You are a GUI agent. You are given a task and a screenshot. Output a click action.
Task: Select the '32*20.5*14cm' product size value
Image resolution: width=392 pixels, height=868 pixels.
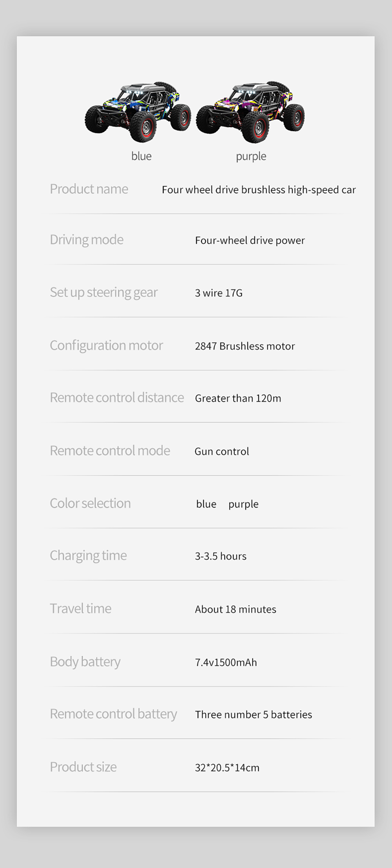click(227, 768)
